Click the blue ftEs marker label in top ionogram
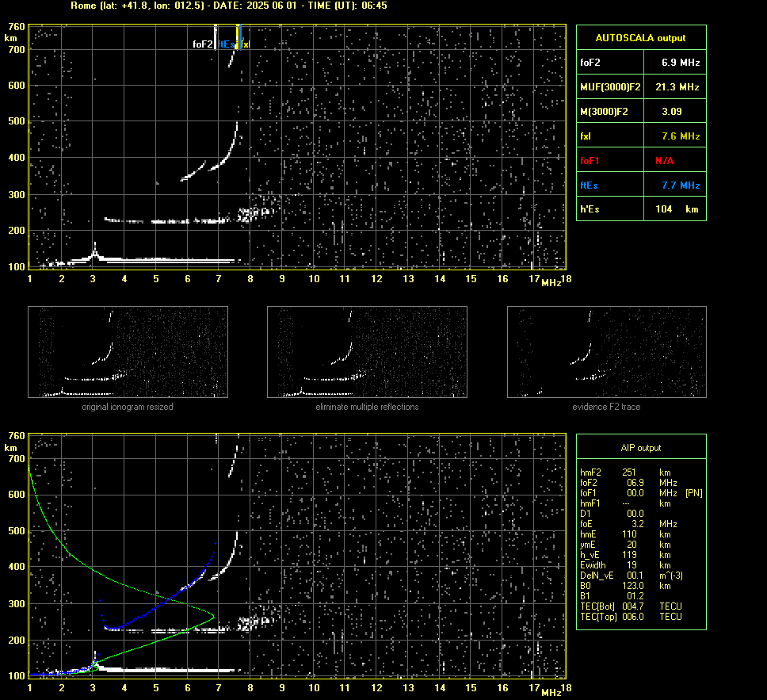 tap(227, 44)
